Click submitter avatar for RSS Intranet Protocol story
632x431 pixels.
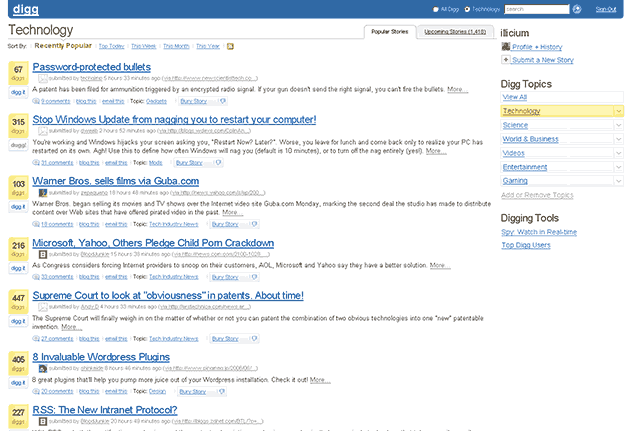[43, 421]
